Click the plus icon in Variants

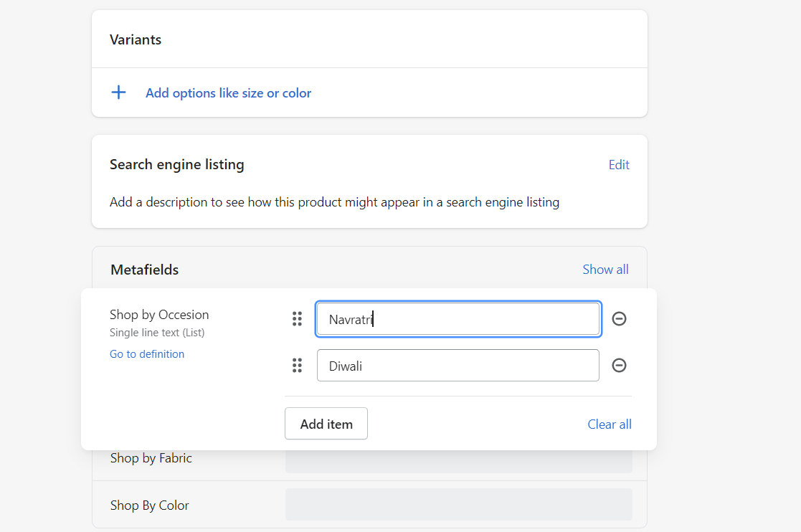[119, 92]
